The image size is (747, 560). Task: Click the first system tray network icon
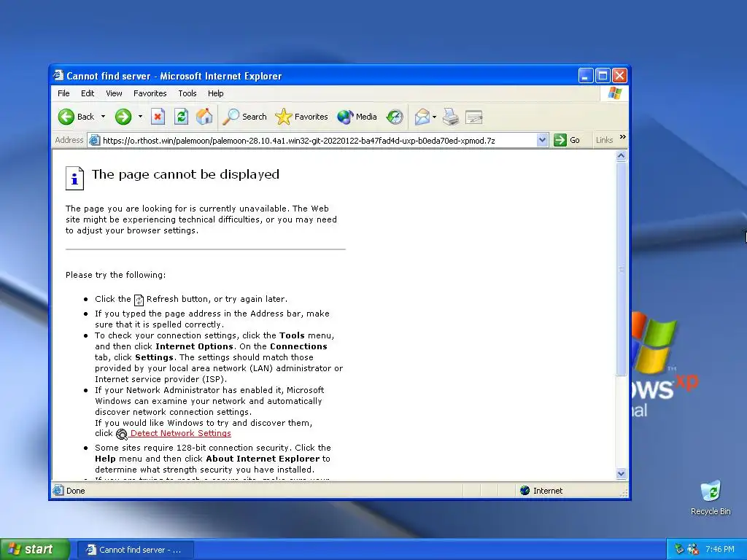(x=679, y=549)
